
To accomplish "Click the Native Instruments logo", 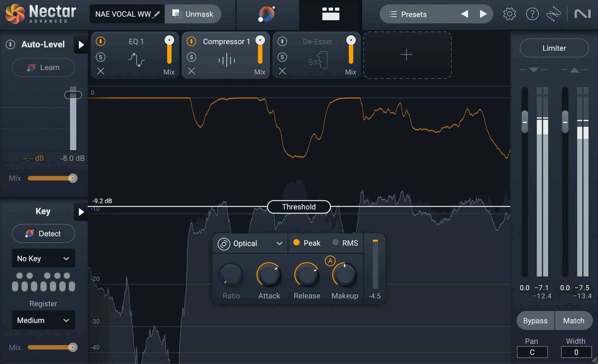I will 582,14.
